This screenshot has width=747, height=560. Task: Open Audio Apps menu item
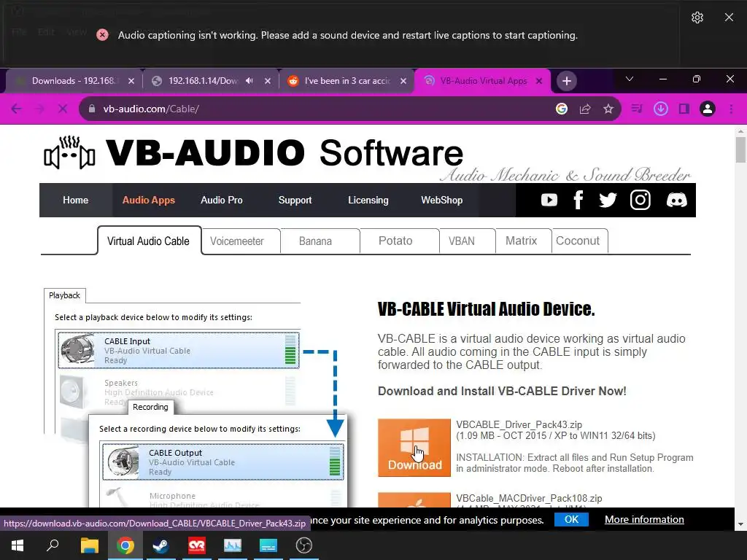click(x=149, y=200)
